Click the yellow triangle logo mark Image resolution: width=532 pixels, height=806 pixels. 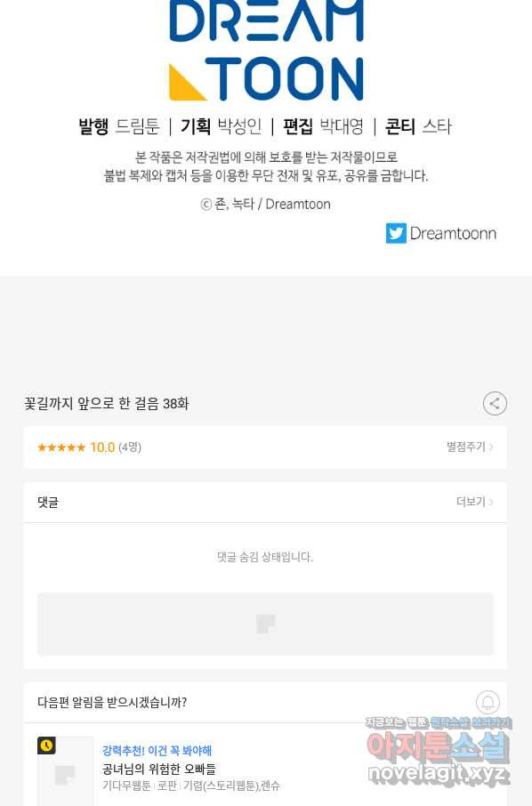[187, 82]
